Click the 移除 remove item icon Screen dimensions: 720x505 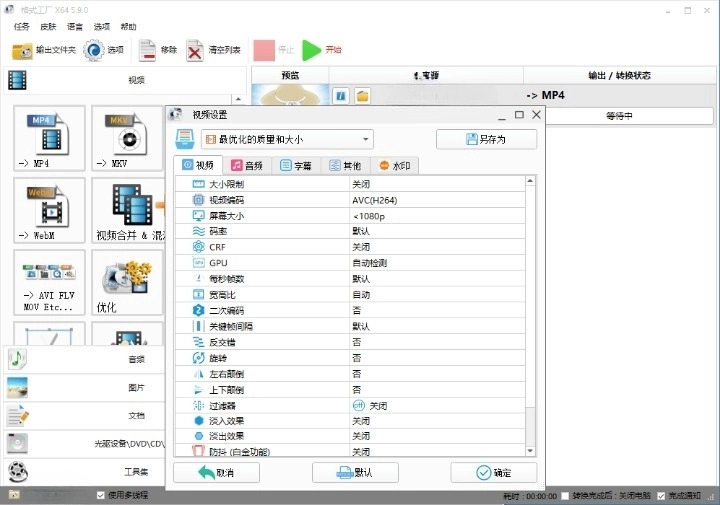[148, 50]
